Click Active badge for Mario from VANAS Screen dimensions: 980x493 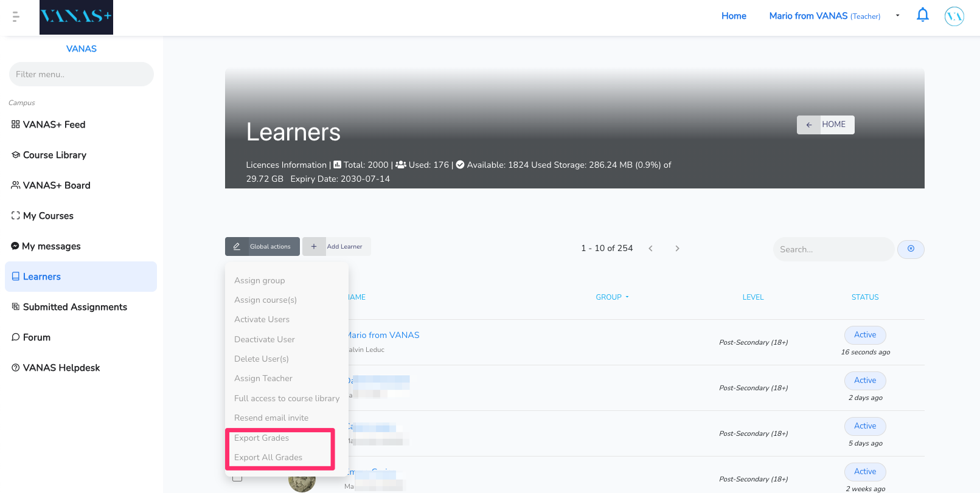point(865,335)
